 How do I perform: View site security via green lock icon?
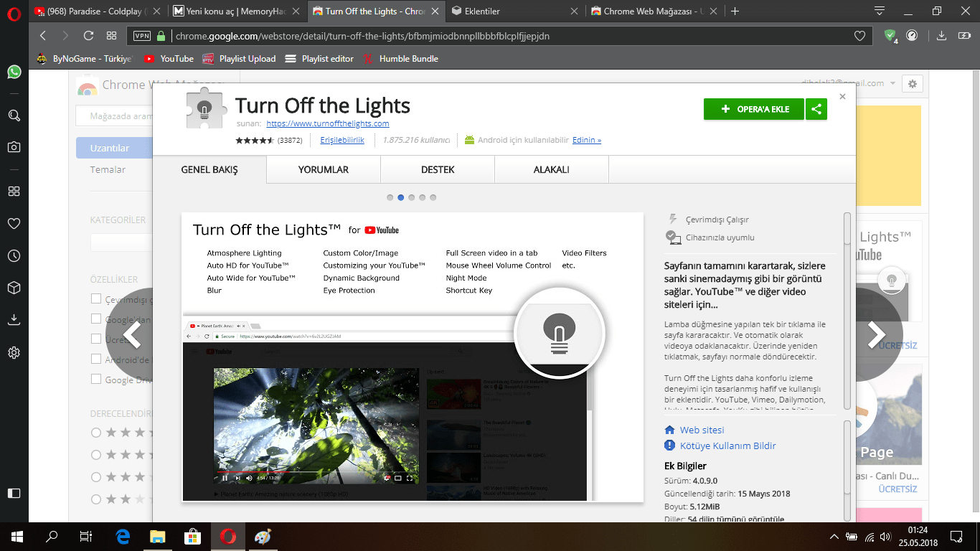(161, 36)
